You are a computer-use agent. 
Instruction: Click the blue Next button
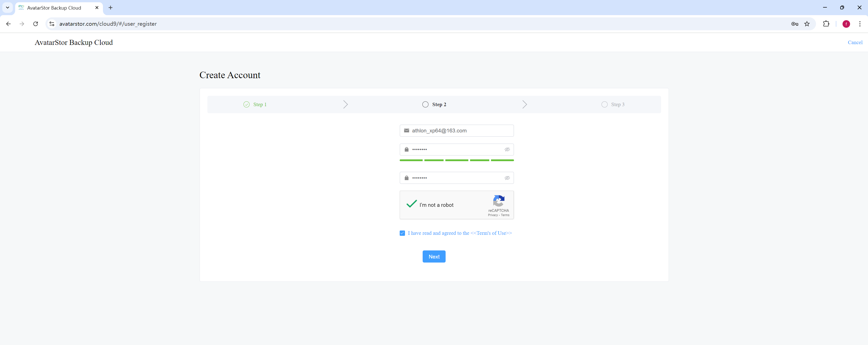coord(434,257)
